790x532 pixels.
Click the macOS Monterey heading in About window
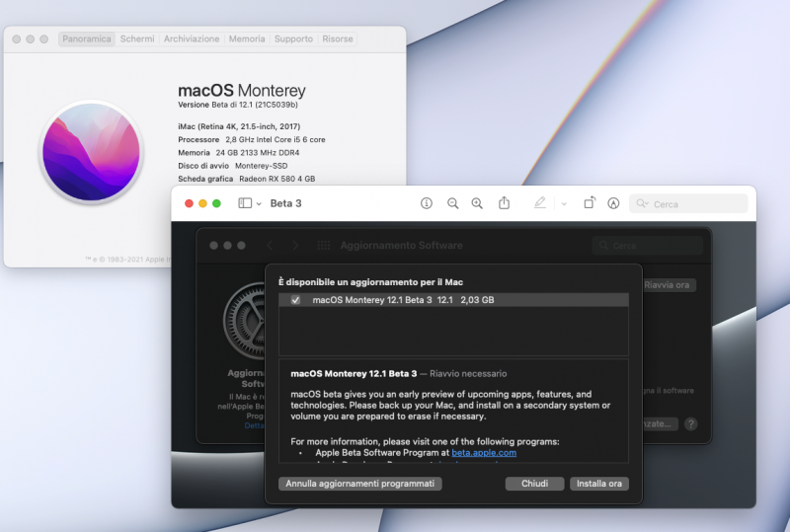coord(242,90)
